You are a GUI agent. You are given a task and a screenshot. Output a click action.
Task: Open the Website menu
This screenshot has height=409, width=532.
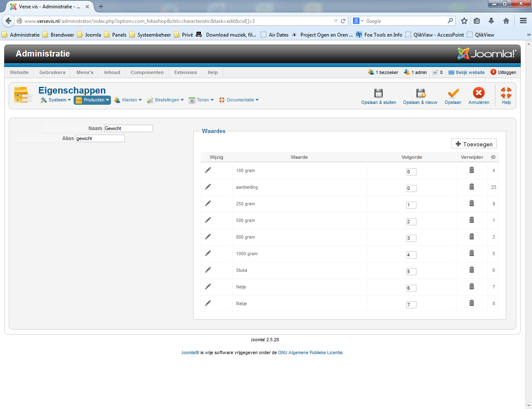click(19, 72)
